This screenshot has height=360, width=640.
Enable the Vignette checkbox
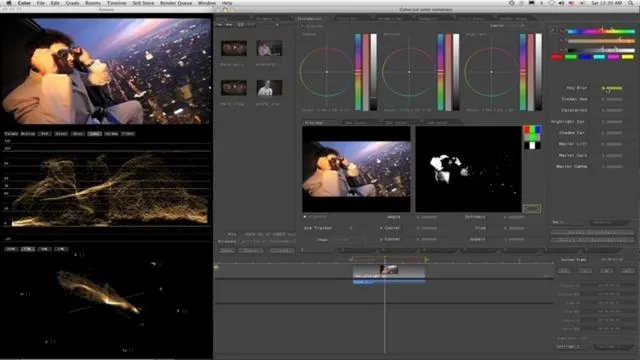[x=304, y=217]
